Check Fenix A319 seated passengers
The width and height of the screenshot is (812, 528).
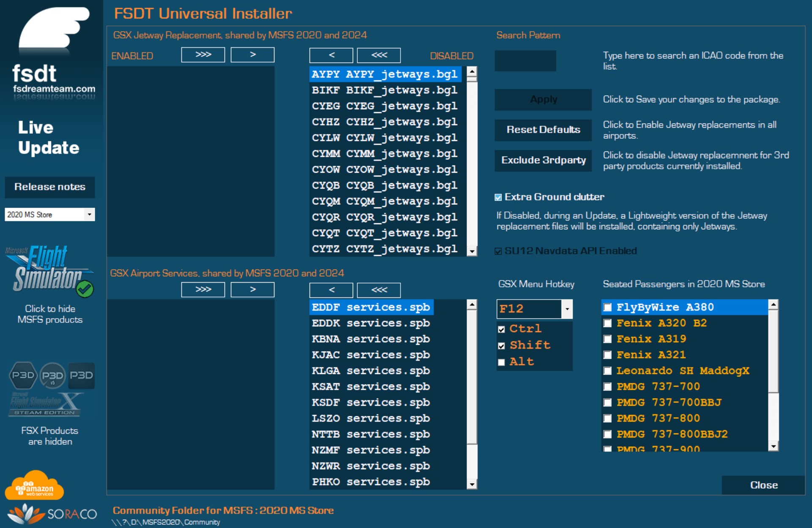[608, 339]
